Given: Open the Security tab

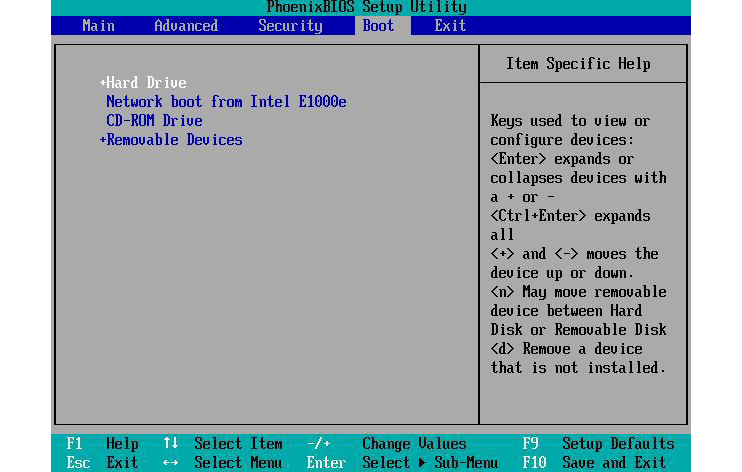Looking at the screenshot, I should pyautogui.click(x=290, y=26).
